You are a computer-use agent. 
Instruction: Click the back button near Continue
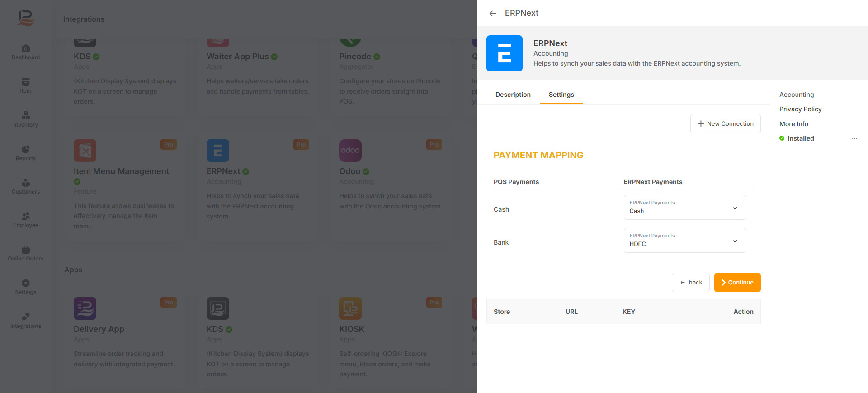pyautogui.click(x=690, y=283)
